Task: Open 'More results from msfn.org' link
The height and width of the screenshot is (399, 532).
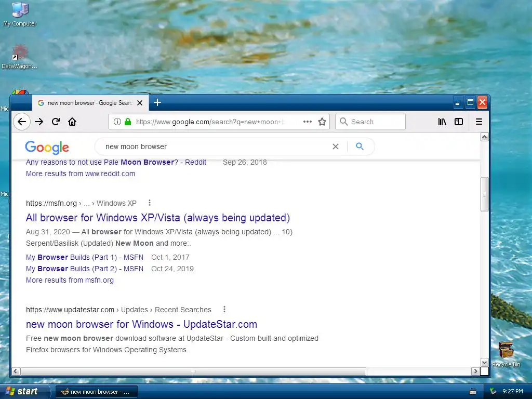Action: [x=70, y=280]
